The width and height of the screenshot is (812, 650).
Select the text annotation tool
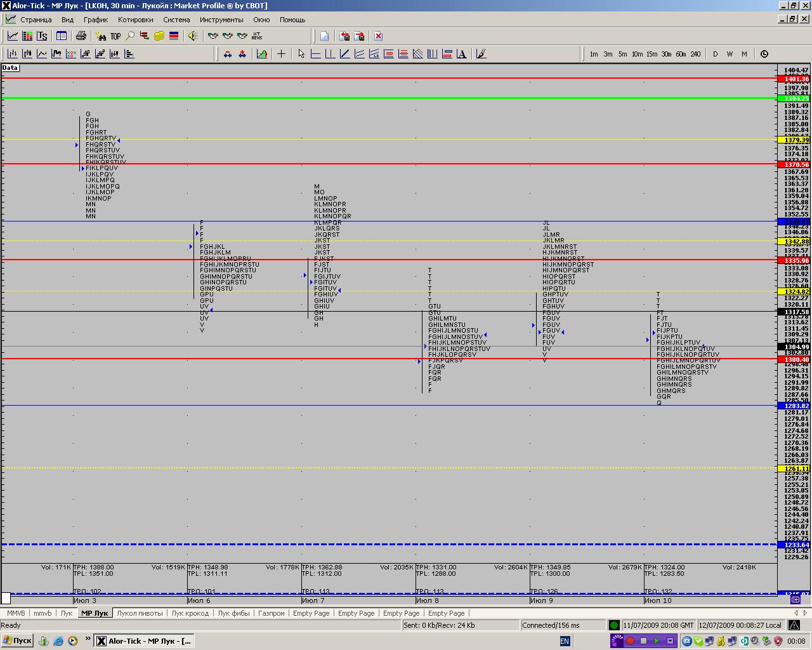[461, 54]
